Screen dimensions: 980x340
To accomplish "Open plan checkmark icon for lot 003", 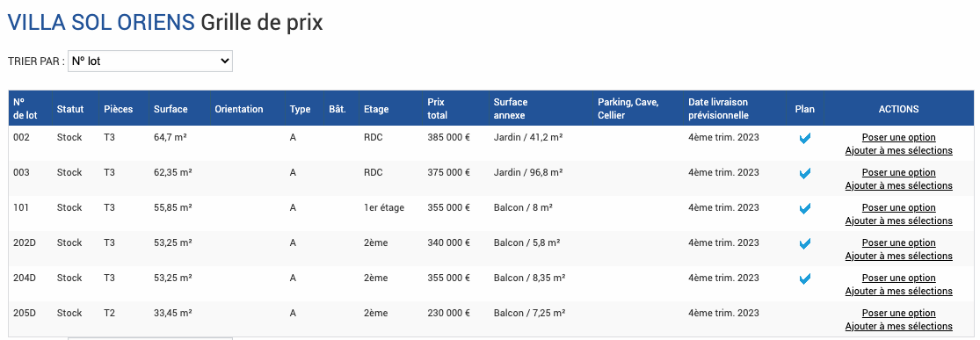I will [x=805, y=174].
